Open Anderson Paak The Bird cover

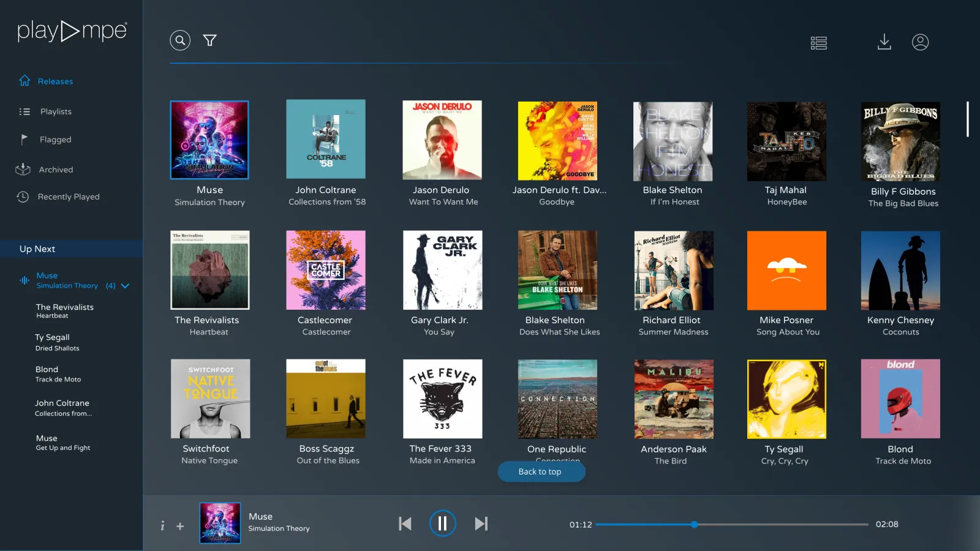point(674,399)
